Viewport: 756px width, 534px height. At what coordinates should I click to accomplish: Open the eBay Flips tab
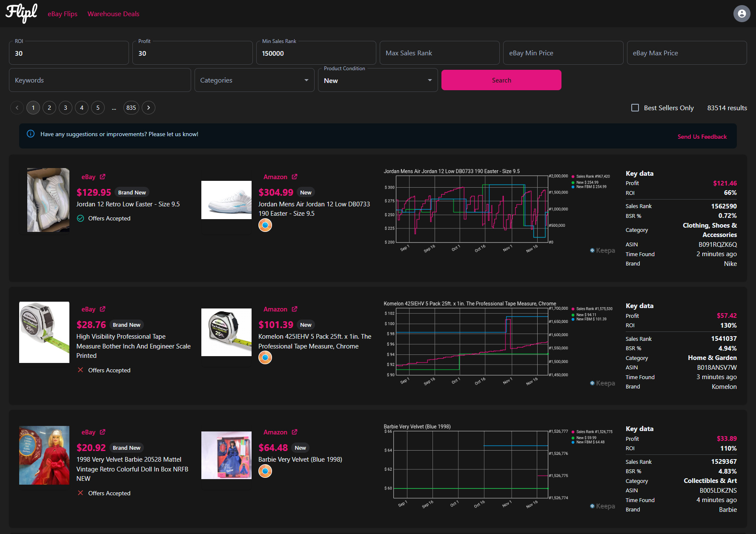[x=63, y=14]
